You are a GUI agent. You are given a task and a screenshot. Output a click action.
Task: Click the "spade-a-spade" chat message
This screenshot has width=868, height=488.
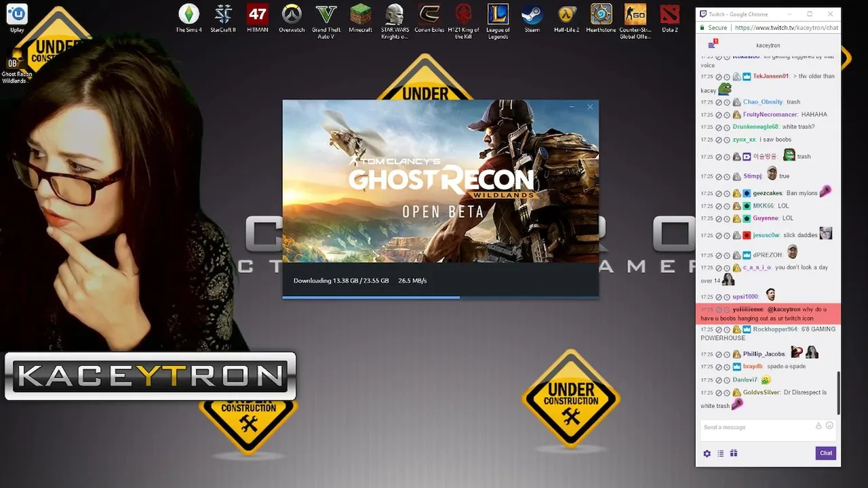click(786, 367)
